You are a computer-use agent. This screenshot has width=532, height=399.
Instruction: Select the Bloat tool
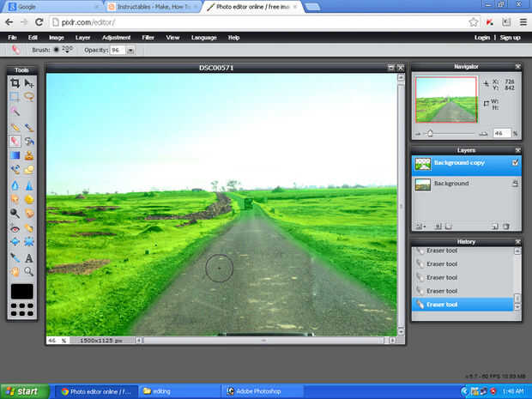pos(15,242)
